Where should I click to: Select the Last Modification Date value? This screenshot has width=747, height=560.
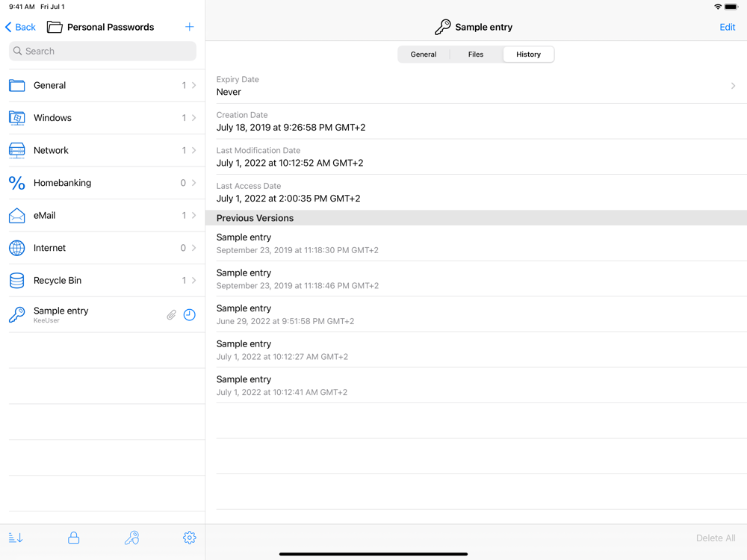[x=290, y=163]
